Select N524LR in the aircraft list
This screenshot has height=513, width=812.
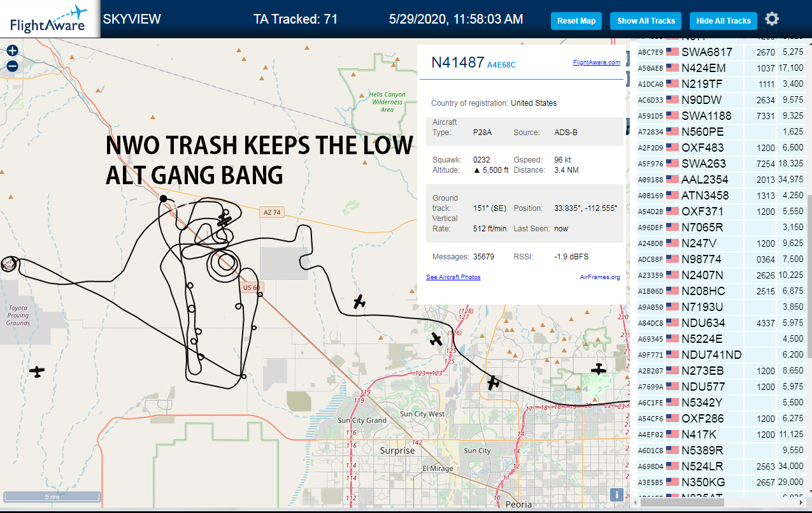click(722, 466)
